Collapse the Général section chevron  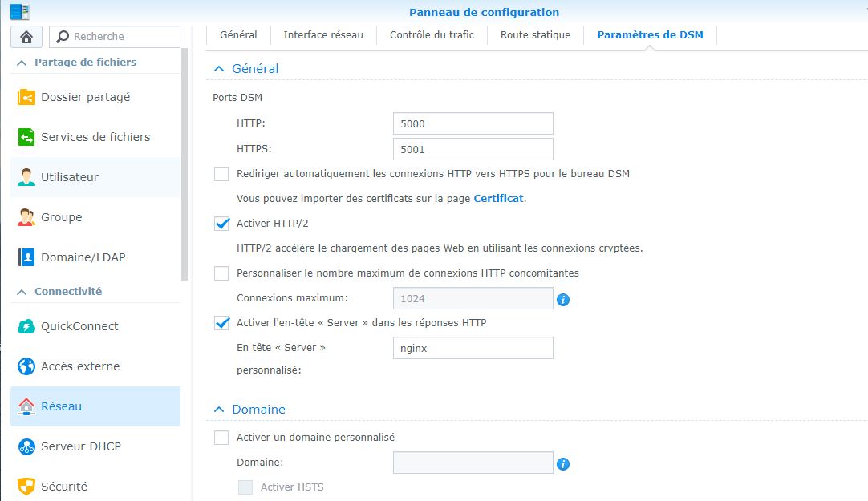[x=218, y=69]
